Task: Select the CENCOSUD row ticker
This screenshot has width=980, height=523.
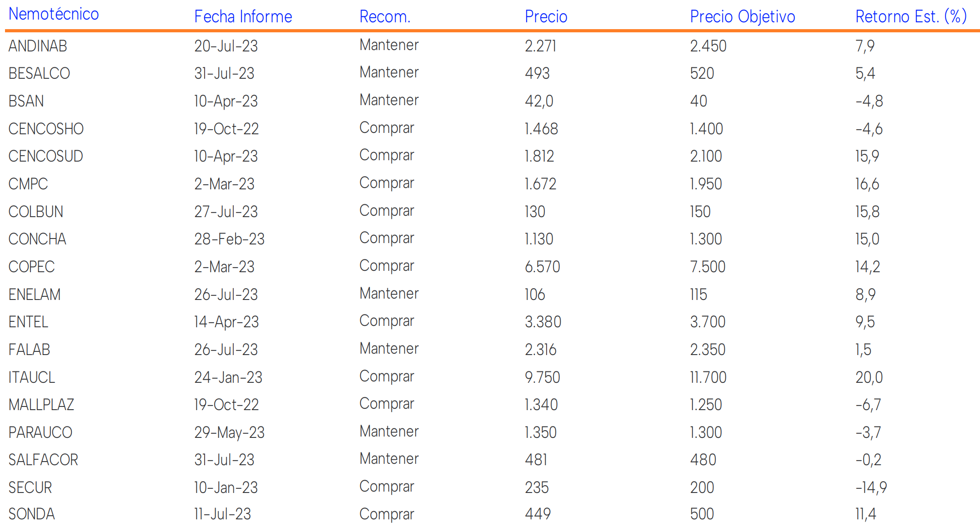Action: click(x=45, y=156)
